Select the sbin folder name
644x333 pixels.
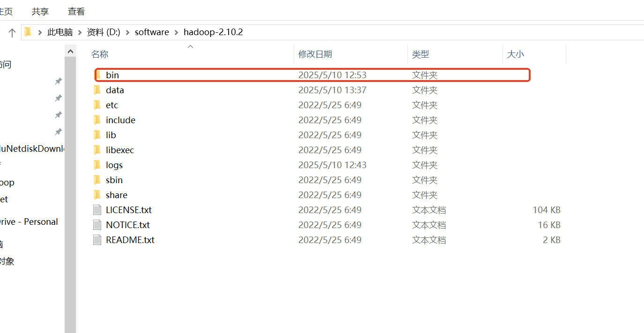tap(114, 180)
